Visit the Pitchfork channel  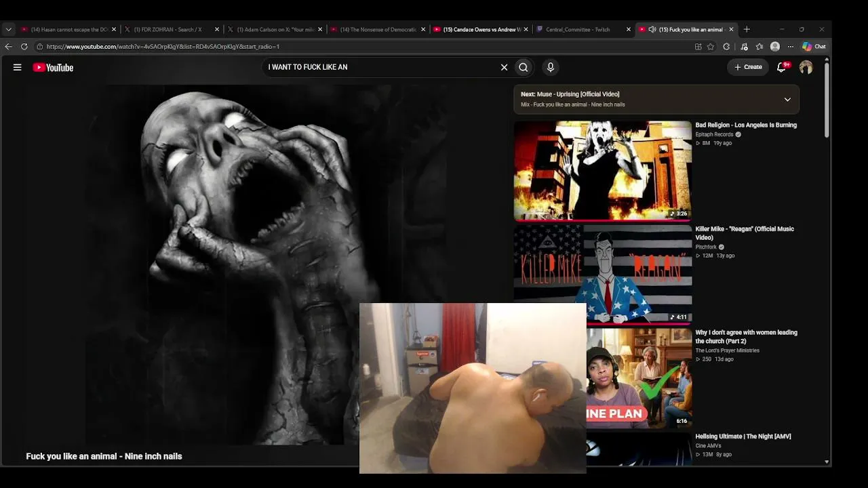706,247
